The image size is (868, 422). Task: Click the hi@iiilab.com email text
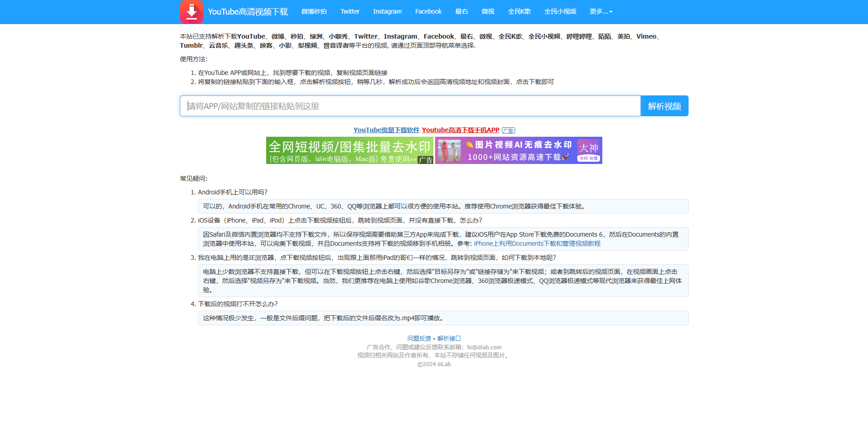[x=484, y=347]
